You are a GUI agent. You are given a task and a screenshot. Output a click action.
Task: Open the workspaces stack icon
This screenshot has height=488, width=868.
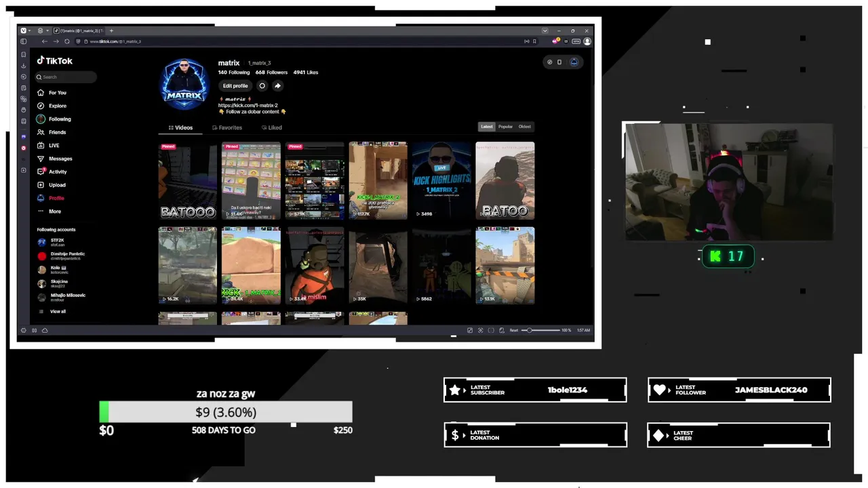[x=41, y=30]
